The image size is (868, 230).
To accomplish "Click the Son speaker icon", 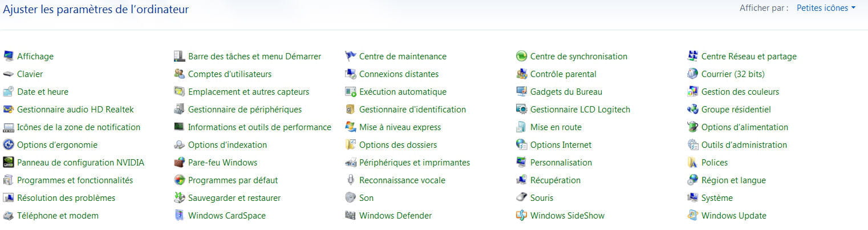I will [351, 198].
